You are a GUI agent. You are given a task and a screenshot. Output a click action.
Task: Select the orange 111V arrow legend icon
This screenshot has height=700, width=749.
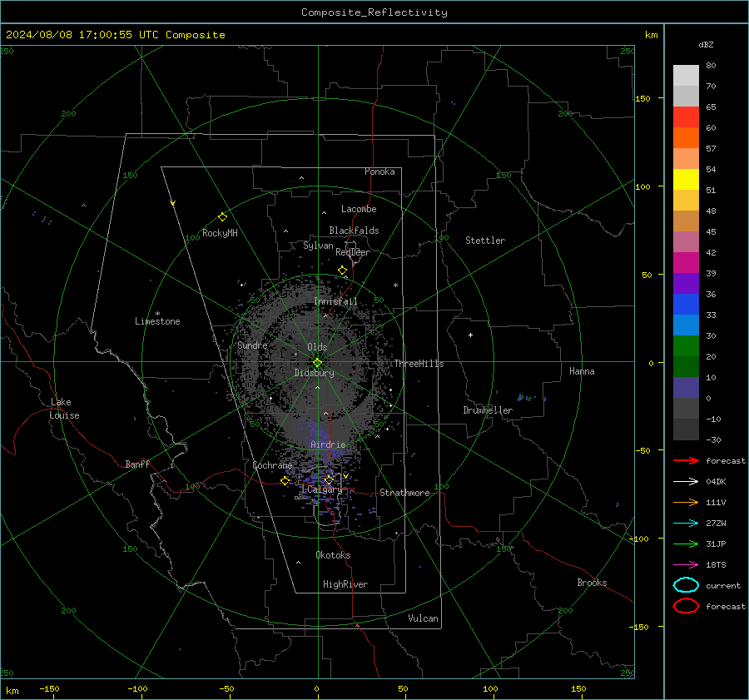tap(686, 502)
